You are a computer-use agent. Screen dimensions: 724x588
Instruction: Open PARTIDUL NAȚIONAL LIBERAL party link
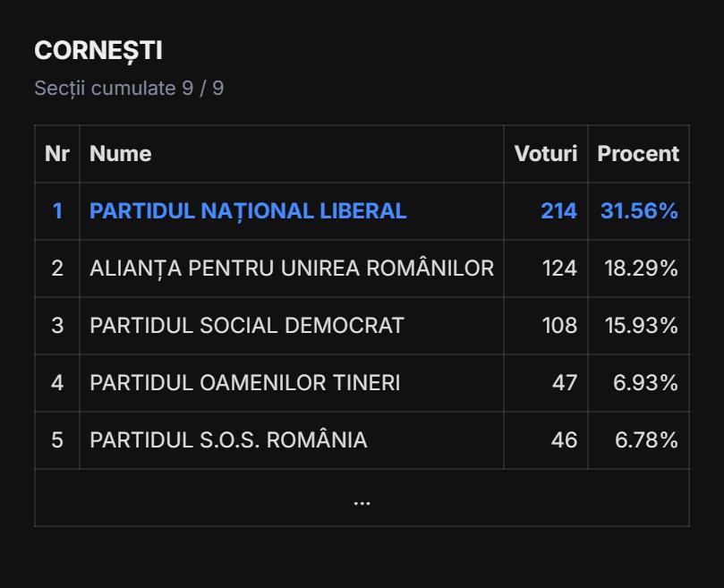coord(248,211)
